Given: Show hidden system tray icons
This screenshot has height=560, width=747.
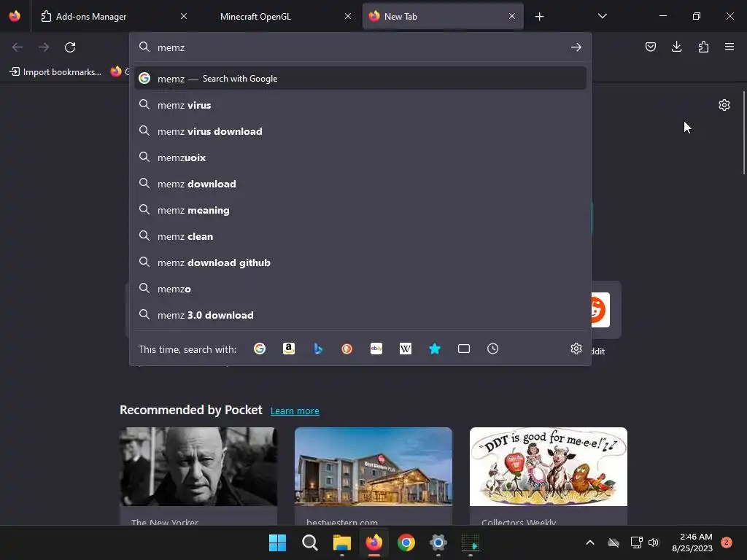Looking at the screenshot, I should 589,542.
